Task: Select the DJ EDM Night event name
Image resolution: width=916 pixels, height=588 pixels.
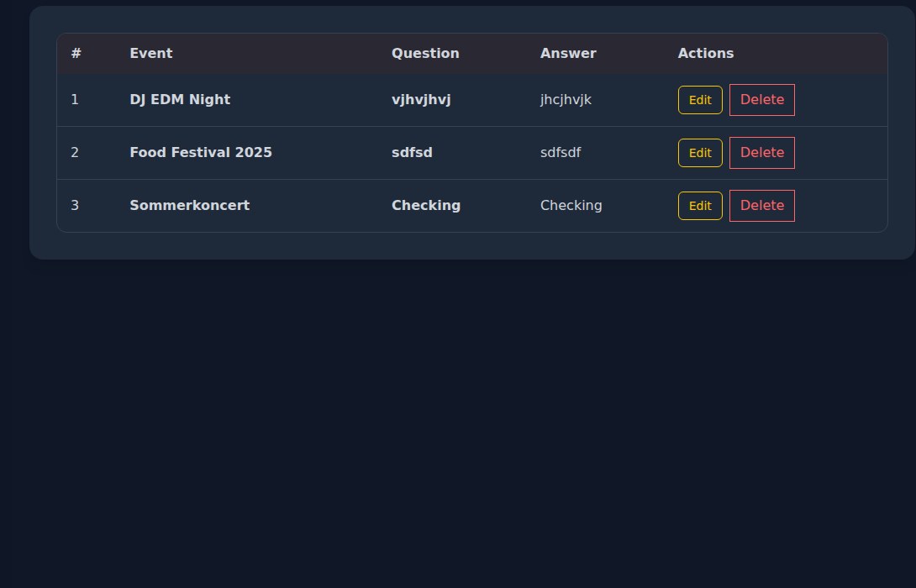Action: pyautogui.click(x=180, y=100)
